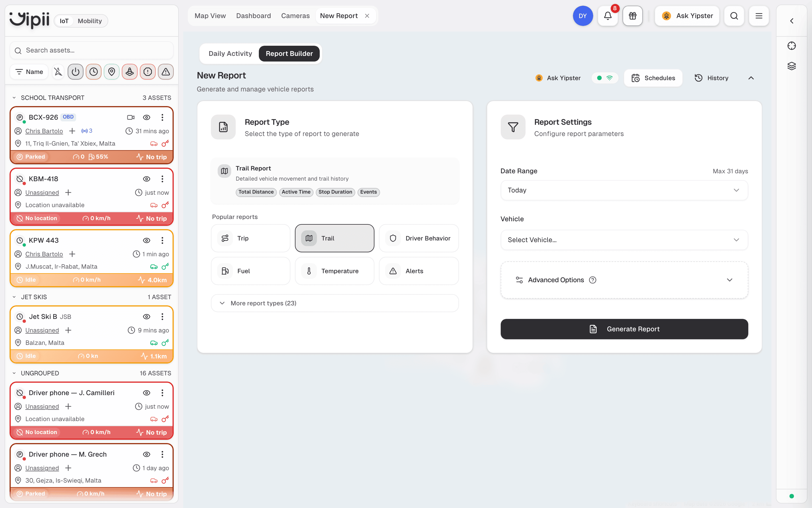Toggle visibility of KBM-418
Image resolution: width=812 pixels, height=508 pixels.
(x=147, y=179)
